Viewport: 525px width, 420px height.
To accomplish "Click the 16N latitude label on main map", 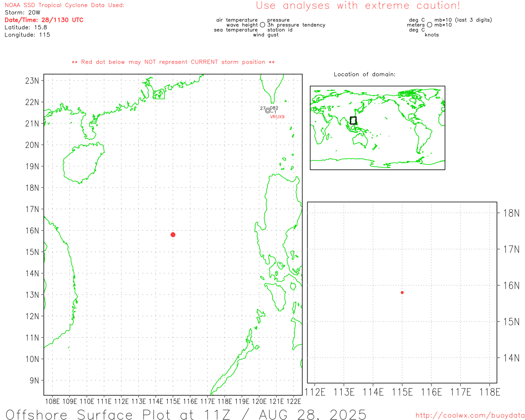I will coord(32,231).
